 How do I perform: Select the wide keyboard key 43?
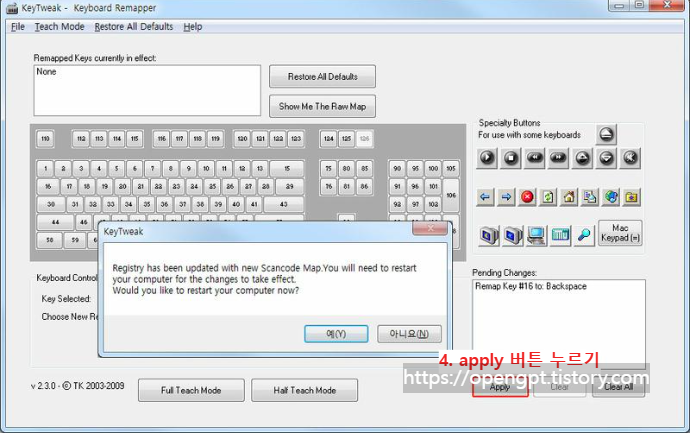(284, 204)
